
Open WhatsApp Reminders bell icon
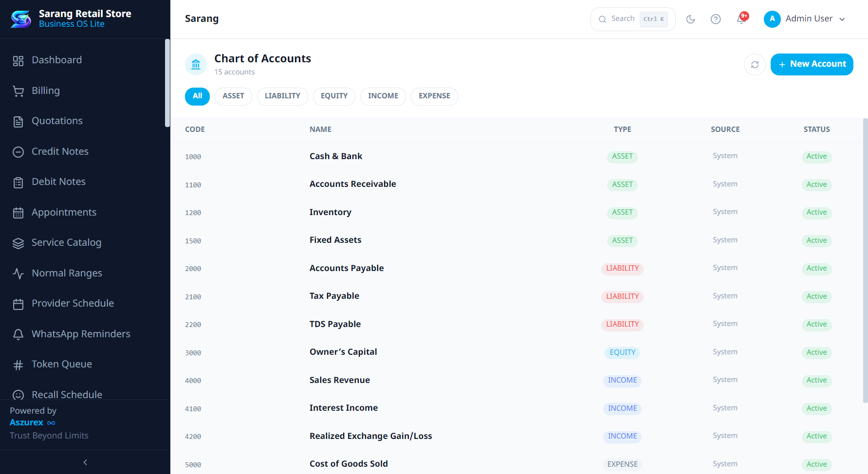click(18, 334)
